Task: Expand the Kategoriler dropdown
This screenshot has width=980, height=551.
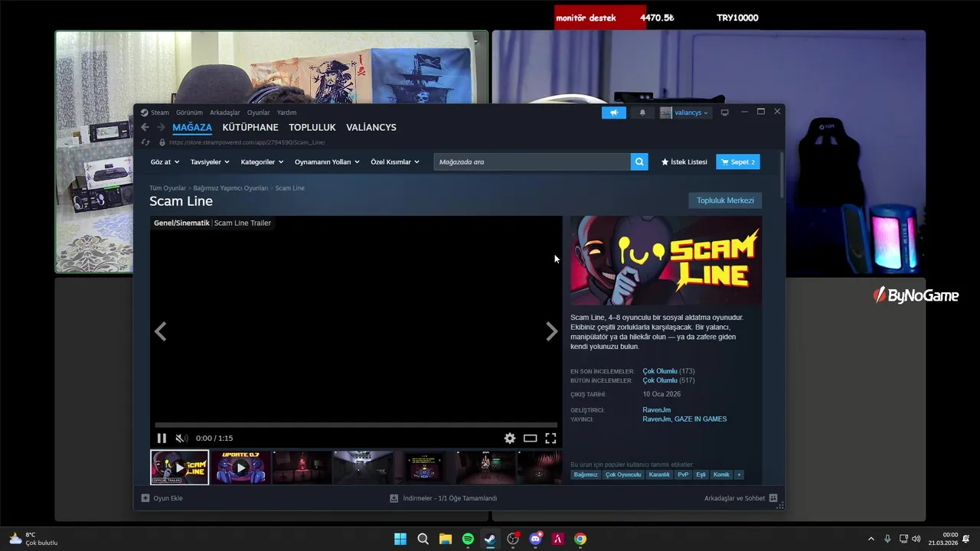Action: 262,162
